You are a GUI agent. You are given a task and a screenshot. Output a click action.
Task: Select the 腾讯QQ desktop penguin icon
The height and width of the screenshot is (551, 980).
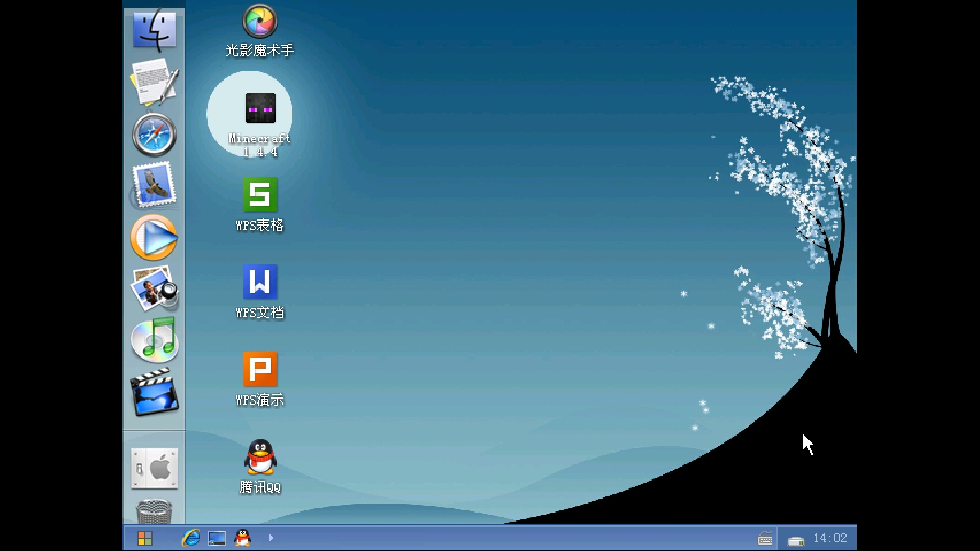click(260, 467)
